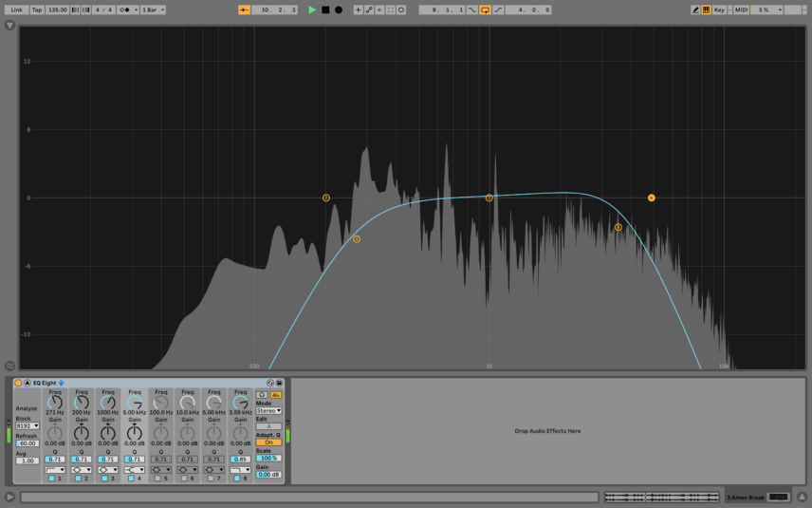The image size is (812, 508).
Task: Click the Edit A channel button
Action: (268, 426)
